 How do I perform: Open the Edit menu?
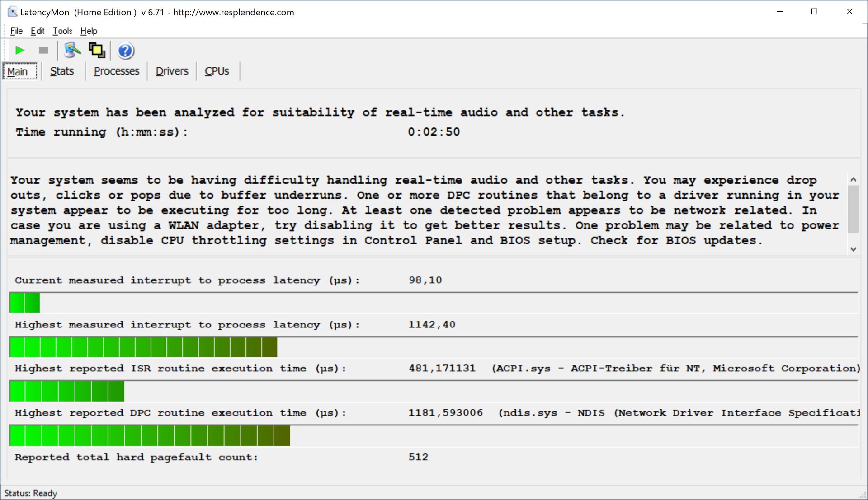pos(38,31)
